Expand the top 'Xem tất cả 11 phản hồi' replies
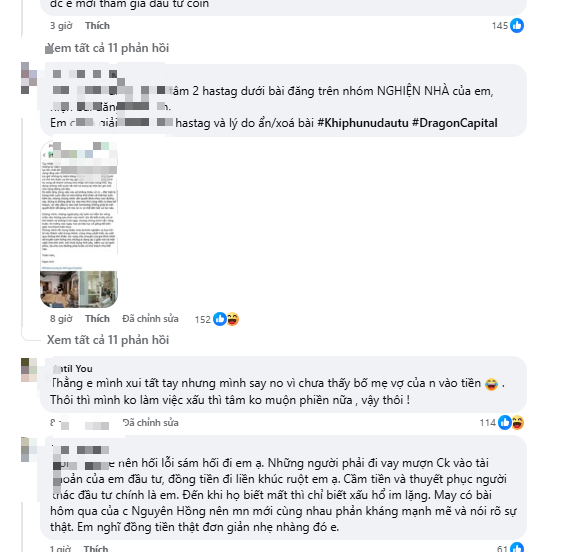This screenshot has height=552, width=566. pyautogui.click(x=108, y=48)
